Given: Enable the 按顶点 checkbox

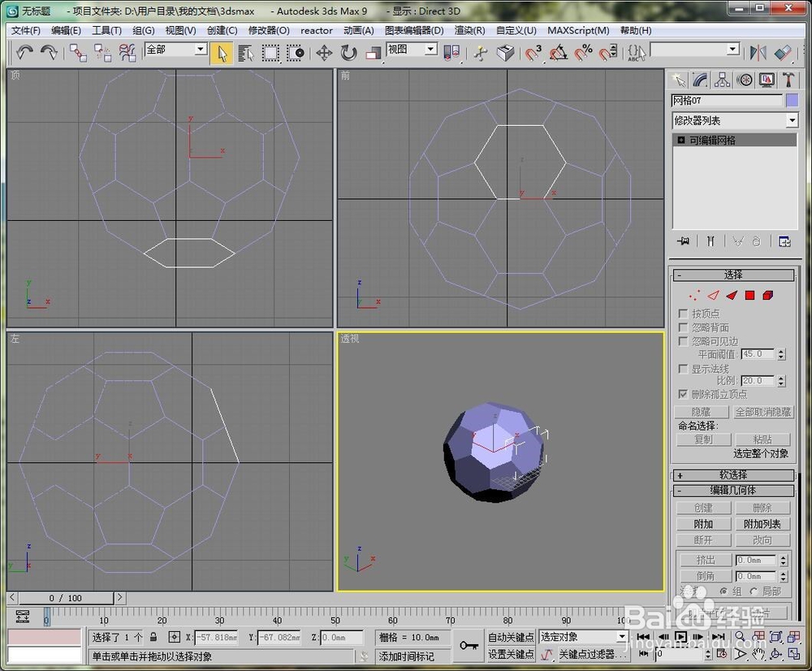Looking at the screenshot, I should (683, 314).
